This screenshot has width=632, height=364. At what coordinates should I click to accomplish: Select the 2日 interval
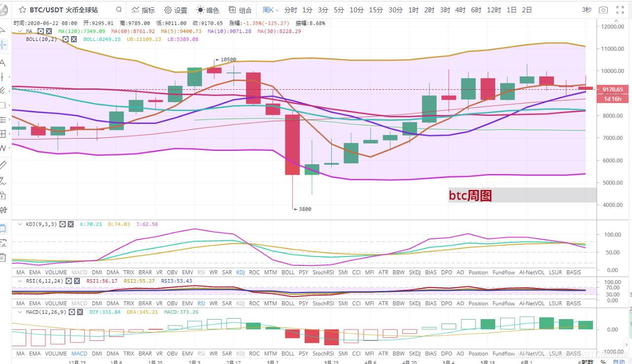pos(527,10)
